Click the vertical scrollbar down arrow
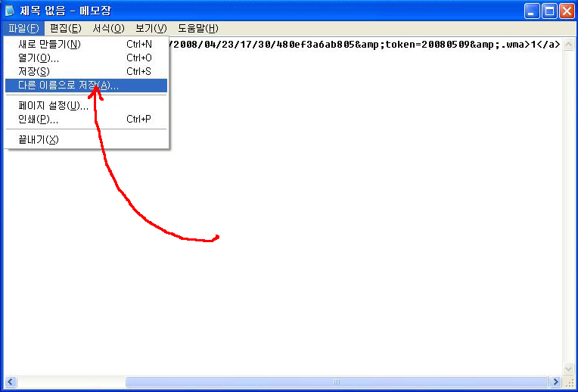Image resolution: width=578 pixels, height=392 pixels. [x=568, y=369]
